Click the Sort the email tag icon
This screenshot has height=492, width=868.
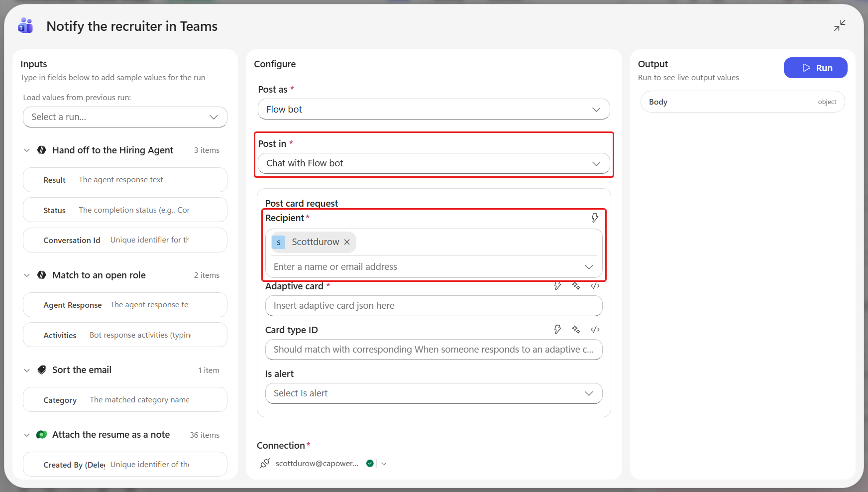[x=42, y=370]
